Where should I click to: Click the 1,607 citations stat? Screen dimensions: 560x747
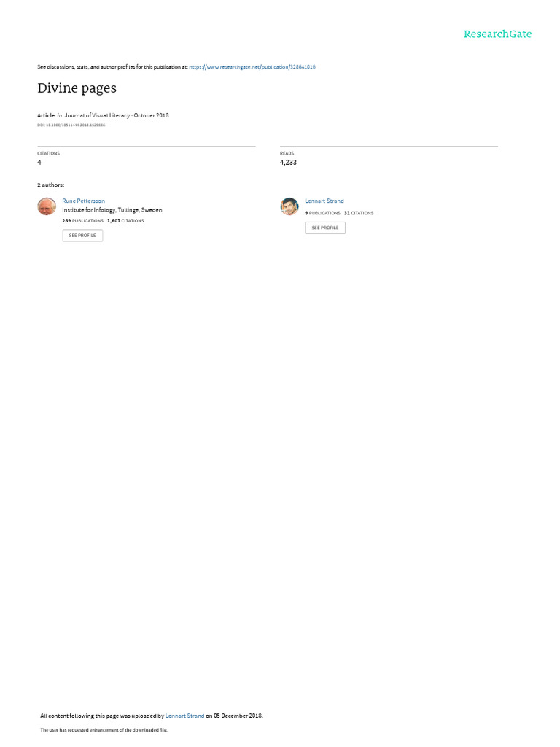[125, 221]
